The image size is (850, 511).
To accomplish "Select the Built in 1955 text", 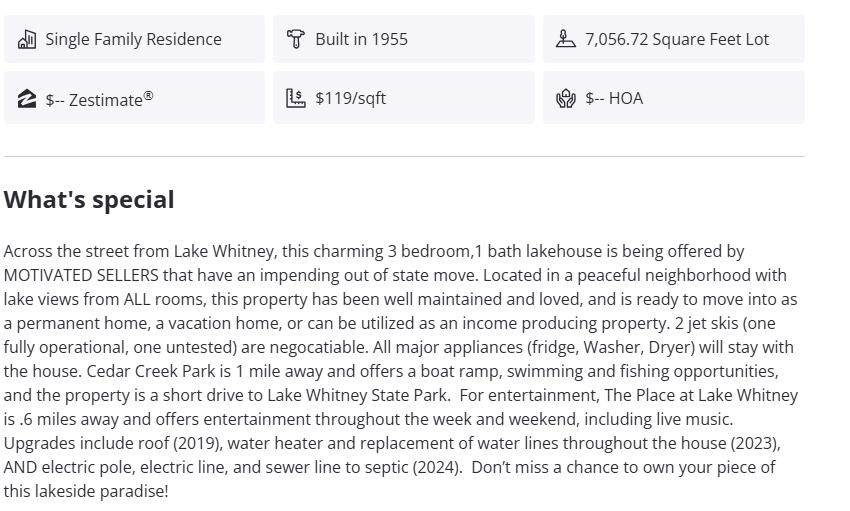I will point(361,39).
